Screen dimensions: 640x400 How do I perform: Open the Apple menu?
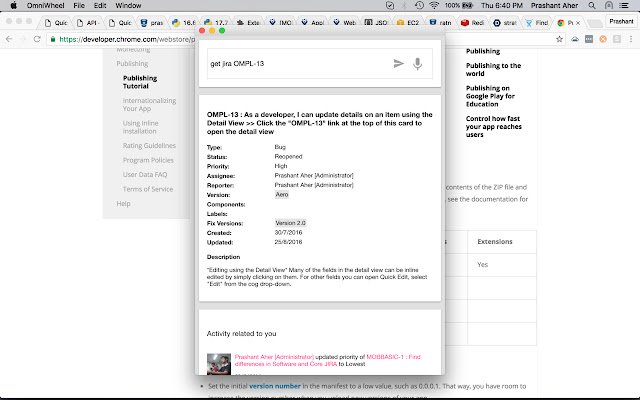[x=13, y=5]
